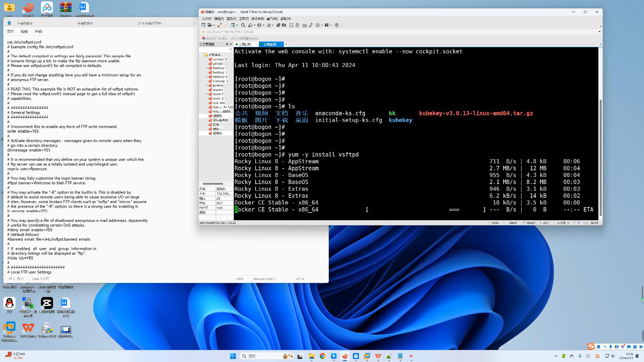Switch to the '27.10 ftp配置文件' Notepad tab
This screenshot has height=362, width=644.
coord(150,23)
